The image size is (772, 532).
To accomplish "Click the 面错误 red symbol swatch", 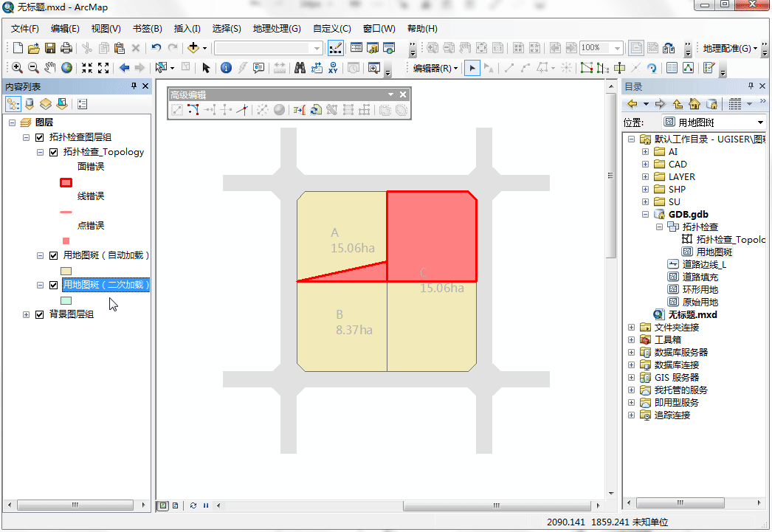I will (66, 182).
